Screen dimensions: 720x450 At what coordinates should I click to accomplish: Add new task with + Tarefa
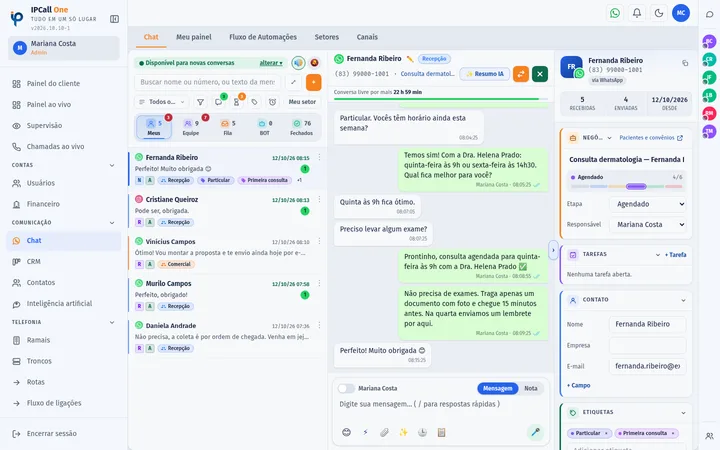click(675, 254)
